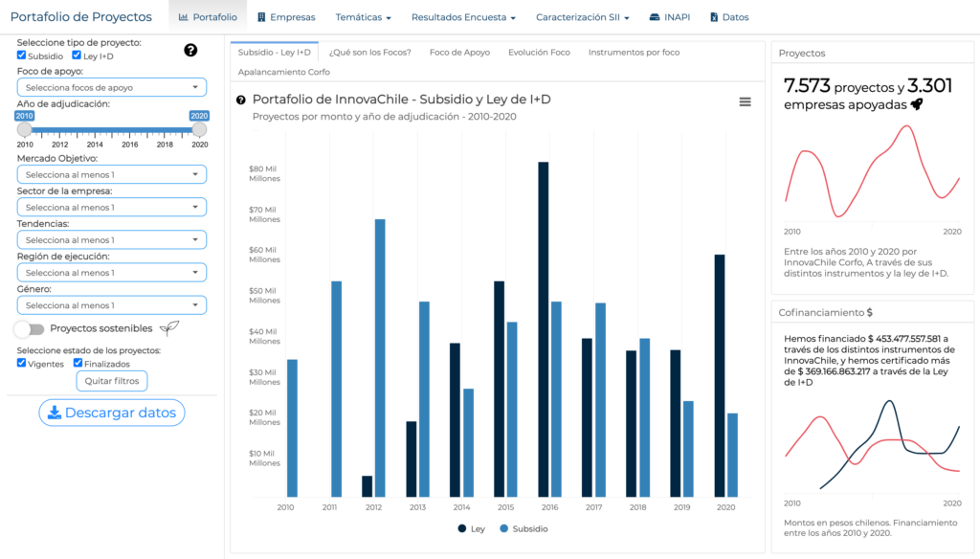Click the help question mark icon beside project type
Viewport: 980px width, 559px height.
(190, 50)
